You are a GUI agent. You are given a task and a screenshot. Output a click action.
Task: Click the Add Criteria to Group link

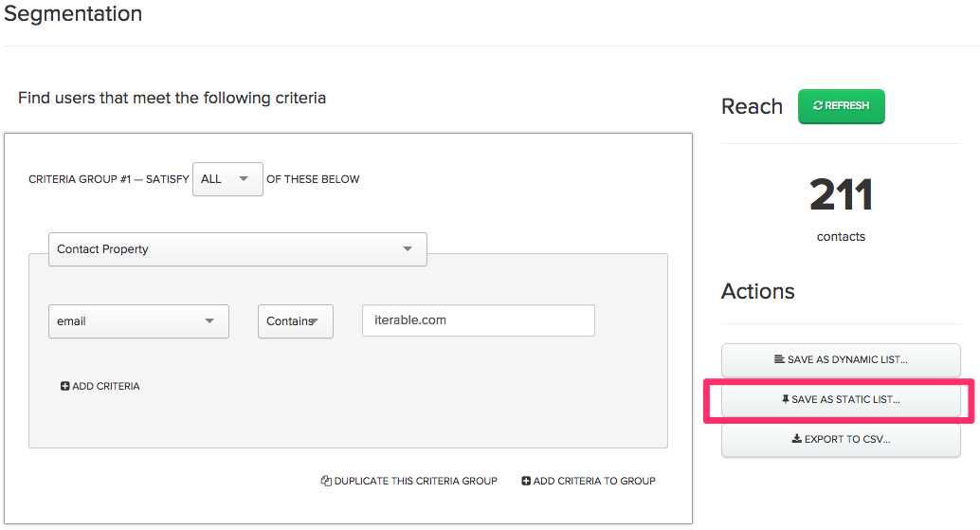tap(589, 481)
